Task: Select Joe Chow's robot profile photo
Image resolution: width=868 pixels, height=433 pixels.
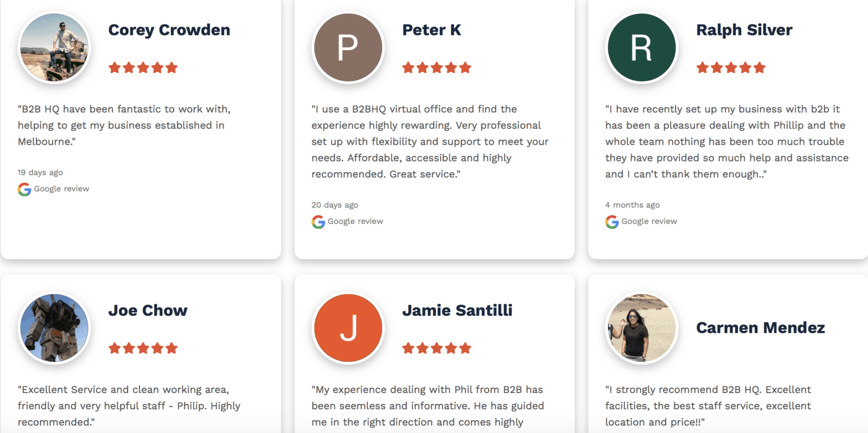Action: coord(54,328)
